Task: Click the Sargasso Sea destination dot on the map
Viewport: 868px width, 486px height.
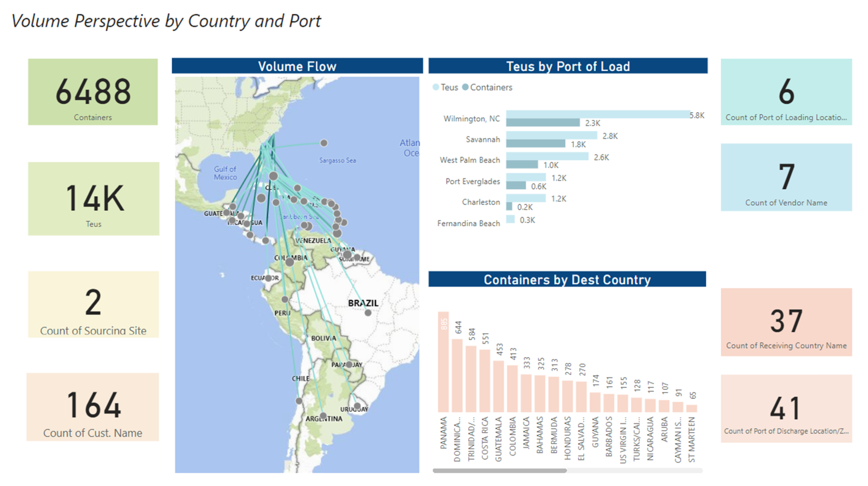Action: pyautogui.click(x=324, y=143)
